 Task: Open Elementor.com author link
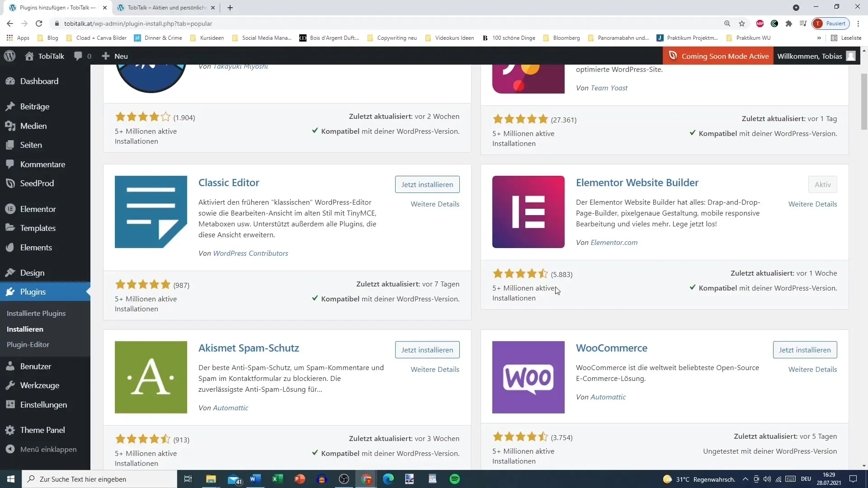pyautogui.click(x=614, y=243)
